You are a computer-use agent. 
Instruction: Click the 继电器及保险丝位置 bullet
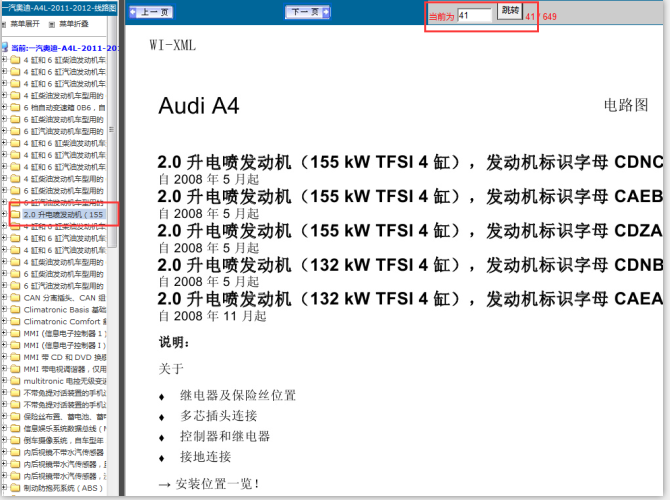[238, 395]
